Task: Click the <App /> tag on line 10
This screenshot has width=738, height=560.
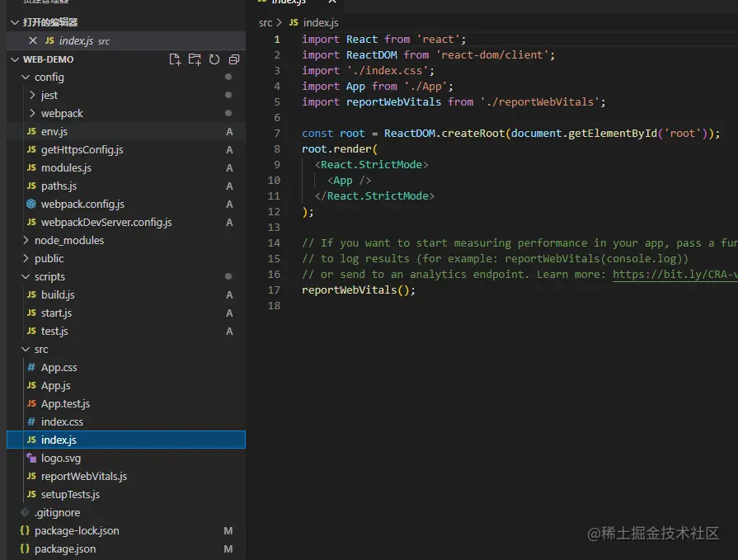Action: click(350, 181)
